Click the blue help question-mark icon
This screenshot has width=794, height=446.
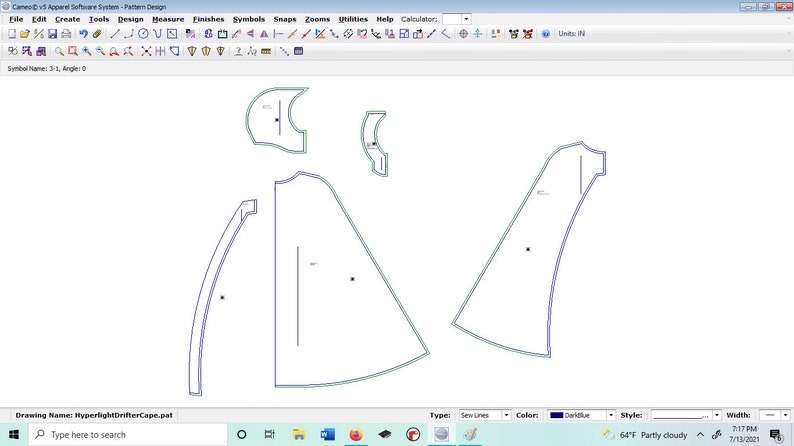[x=545, y=34]
